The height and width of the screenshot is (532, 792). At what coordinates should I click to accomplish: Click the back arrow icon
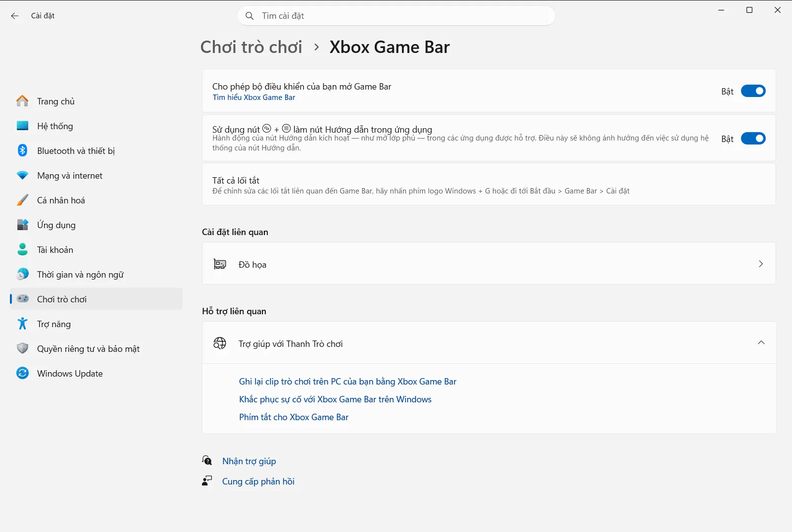[x=15, y=16]
